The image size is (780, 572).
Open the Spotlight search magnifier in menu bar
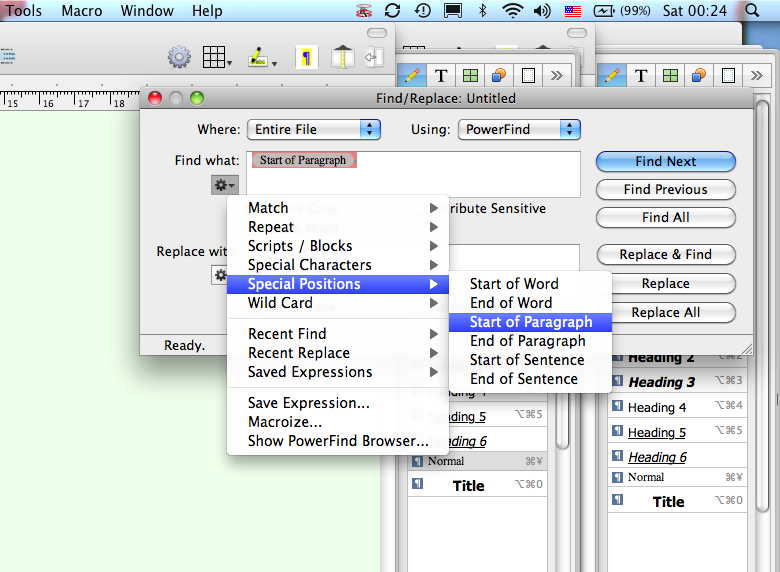[752, 11]
